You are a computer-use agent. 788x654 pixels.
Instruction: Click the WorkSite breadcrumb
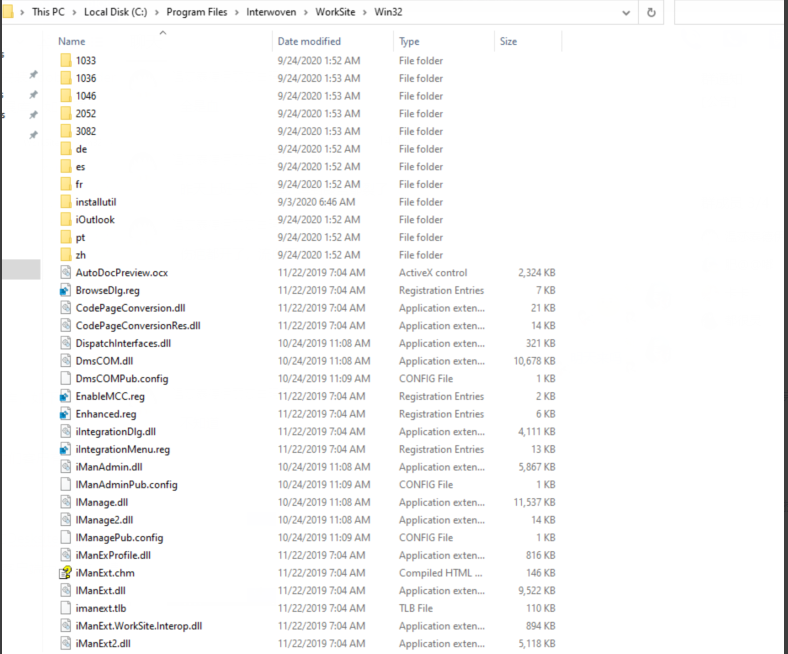[335, 12]
